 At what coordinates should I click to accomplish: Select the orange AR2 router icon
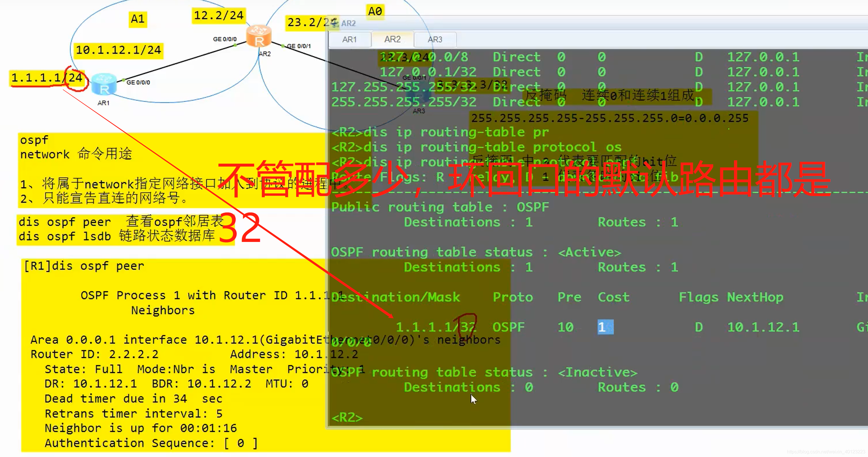(259, 36)
